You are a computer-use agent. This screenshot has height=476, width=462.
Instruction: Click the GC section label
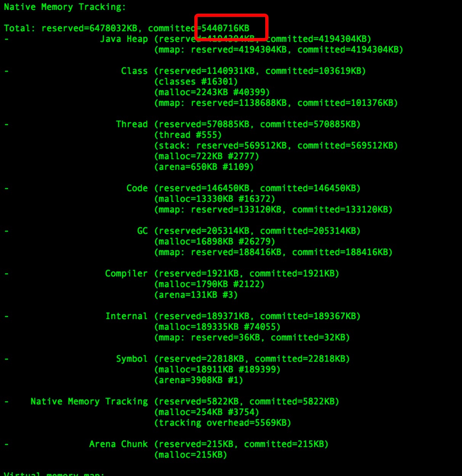click(142, 231)
